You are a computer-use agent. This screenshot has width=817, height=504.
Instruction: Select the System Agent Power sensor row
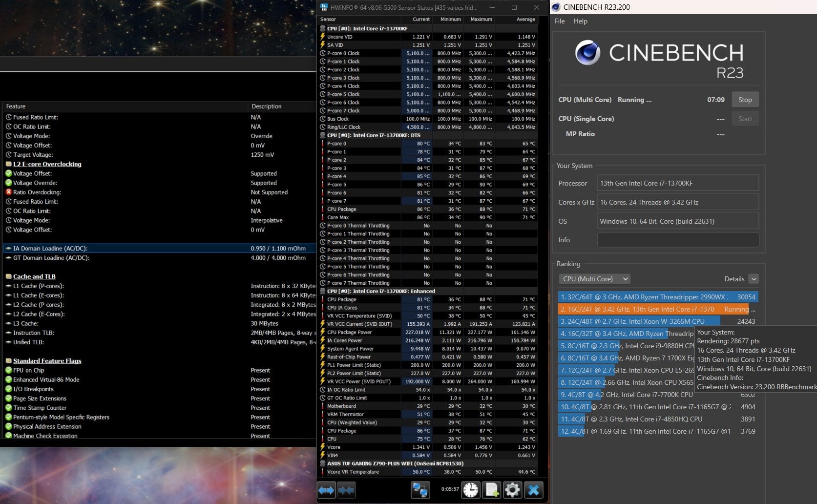428,349
